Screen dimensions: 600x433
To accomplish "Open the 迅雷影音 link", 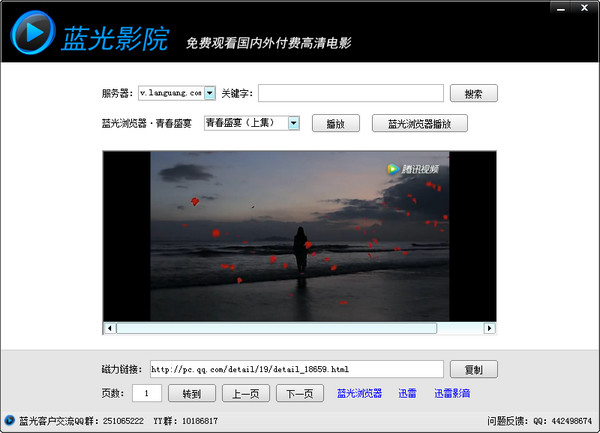I will (452, 393).
